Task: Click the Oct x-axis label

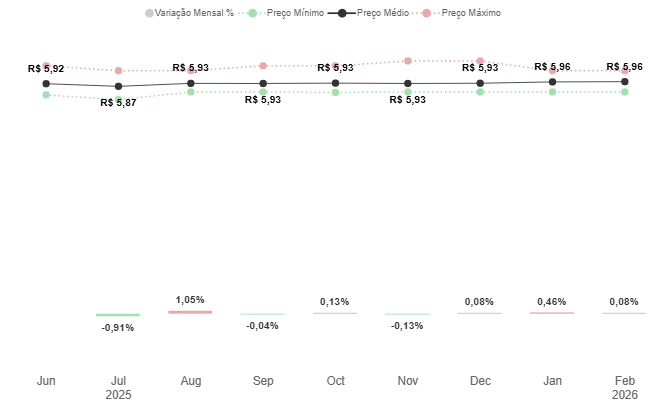Action: click(335, 381)
